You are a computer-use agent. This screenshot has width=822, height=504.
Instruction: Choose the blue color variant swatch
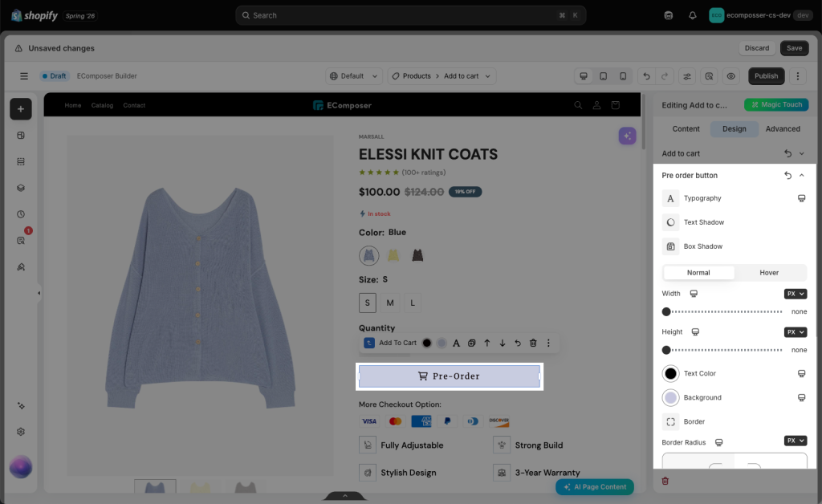pos(369,256)
